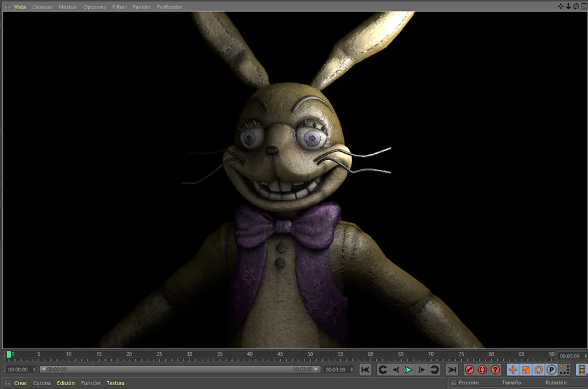Click the coordinates panel grip icon

point(453,382)
